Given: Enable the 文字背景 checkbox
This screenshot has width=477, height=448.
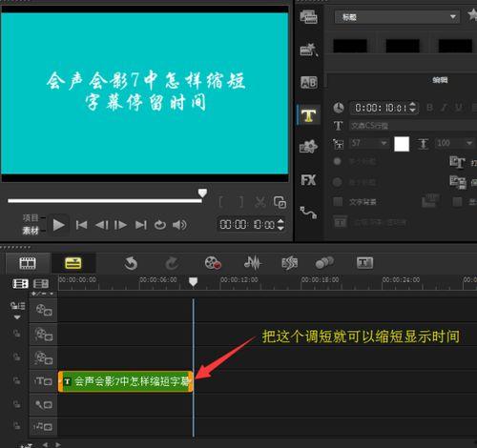Looking at the screenshot, I should click(338, 202).
